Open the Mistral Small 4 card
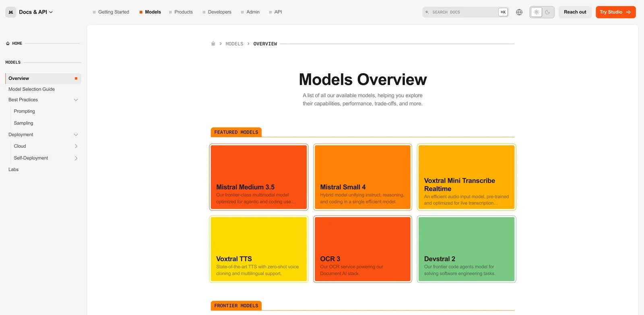The image size is (644, 315). 363,177
